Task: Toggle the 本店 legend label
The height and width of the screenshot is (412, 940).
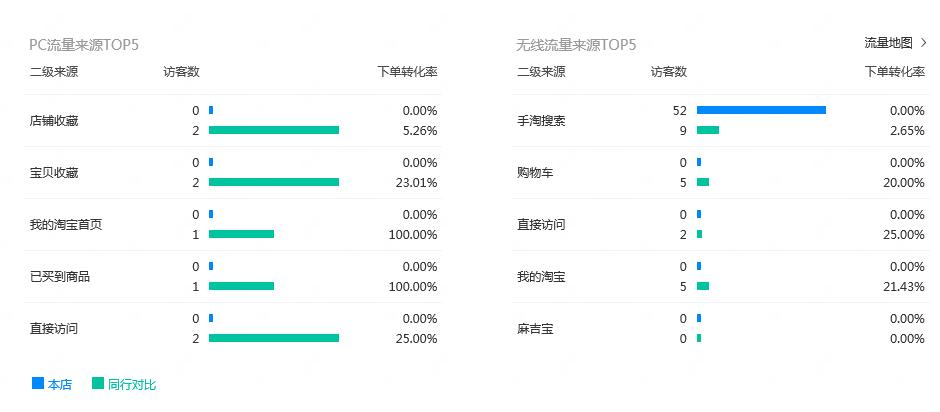Action: point(60,384)
